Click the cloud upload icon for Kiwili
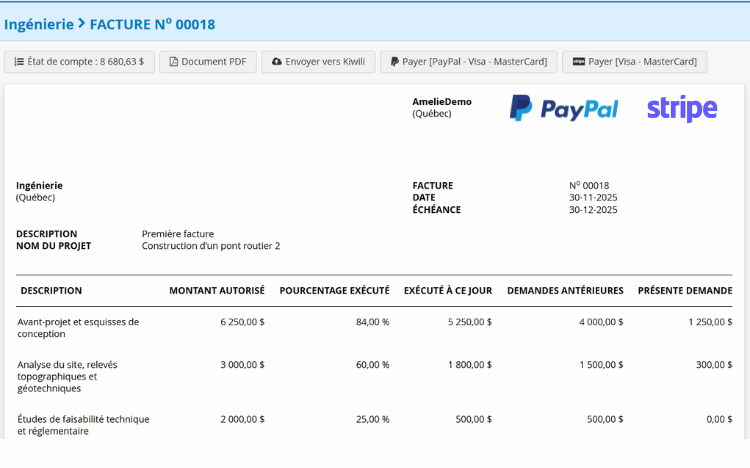 point(277,62)
